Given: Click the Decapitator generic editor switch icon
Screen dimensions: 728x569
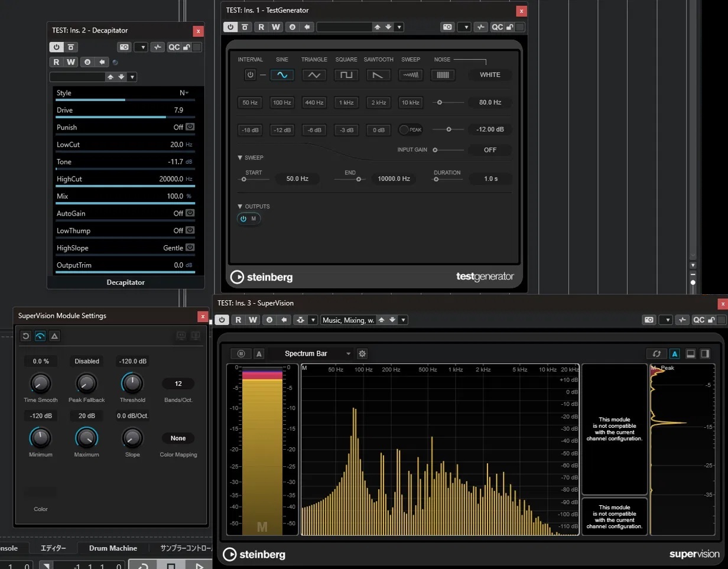Looking at the screenshot, I should coord(71,47).
